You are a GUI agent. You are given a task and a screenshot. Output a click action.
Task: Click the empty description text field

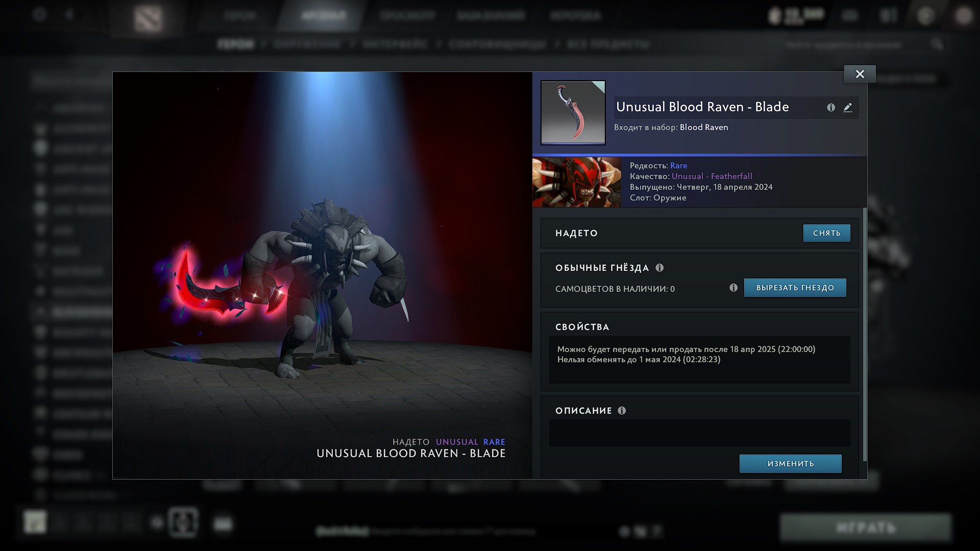point(699,433)
